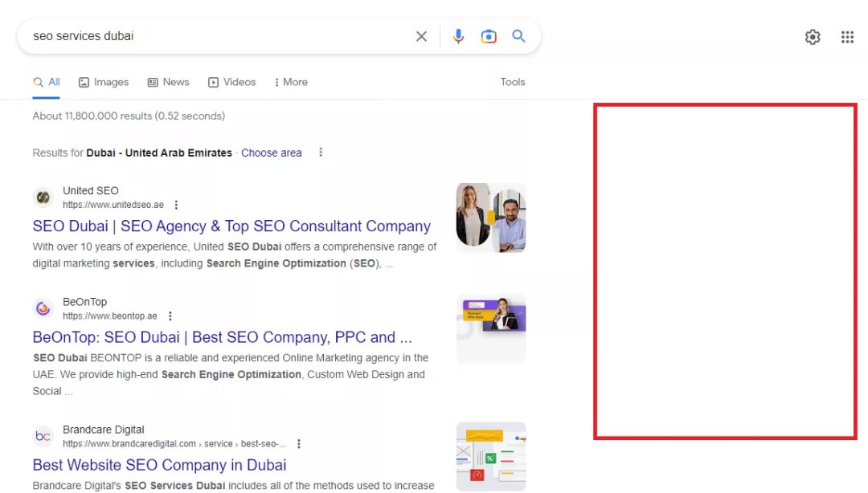Clear the search query with X icon
This screenshot has width=868, height=493.
(x=421, y=36)
